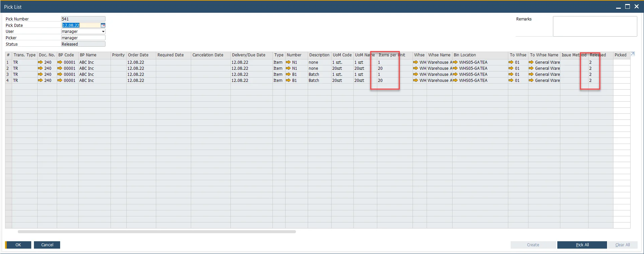The image size is (644, 254).
Task: Click the OK button
Action: pos(18,245)
